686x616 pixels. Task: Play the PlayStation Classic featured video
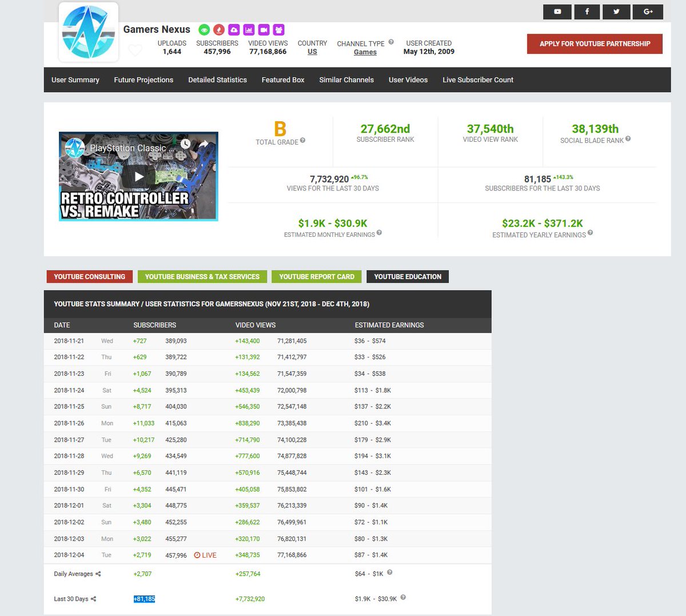(x=139, y=177)
